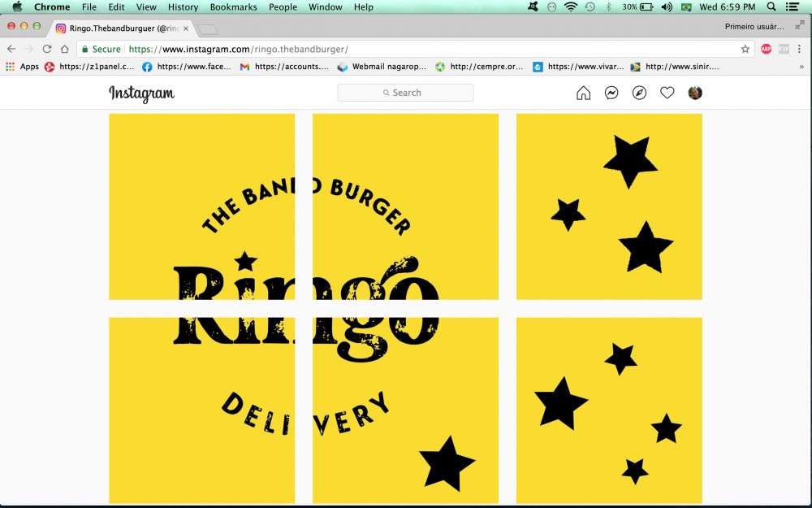This screenshot has width=812, height=508.
Task: Open the History menu
Action: 183,7
